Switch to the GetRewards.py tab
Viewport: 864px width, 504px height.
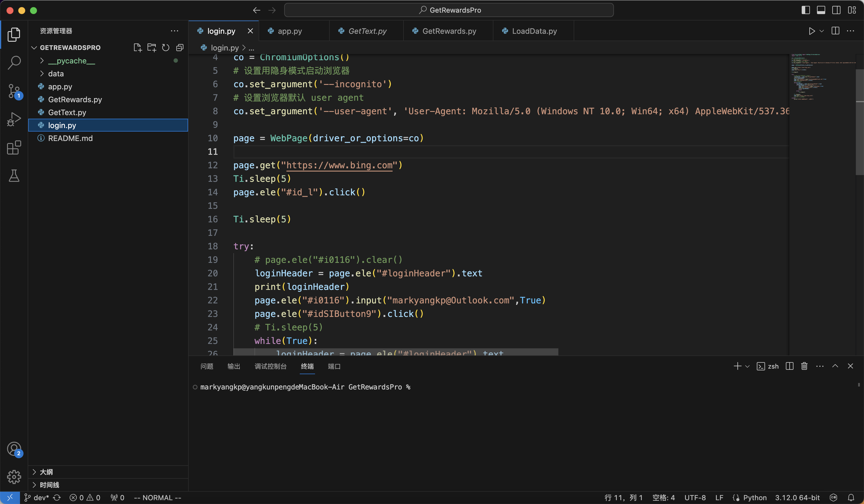coord(448,31)
